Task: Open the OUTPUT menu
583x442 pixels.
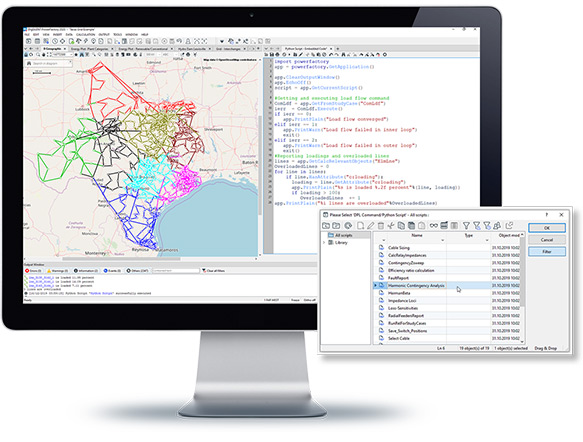Action: click(104, 35)
